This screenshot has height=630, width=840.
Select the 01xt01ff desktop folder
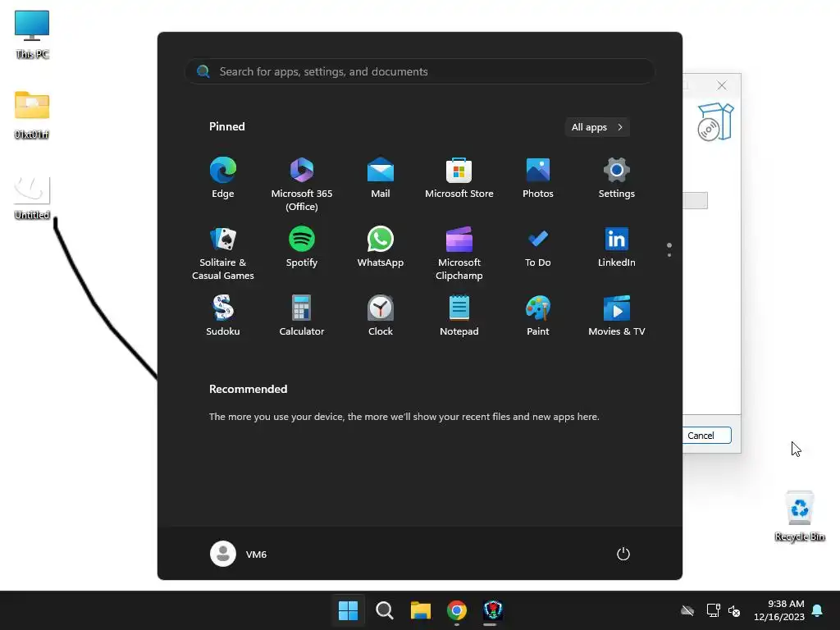coord(32,115)
